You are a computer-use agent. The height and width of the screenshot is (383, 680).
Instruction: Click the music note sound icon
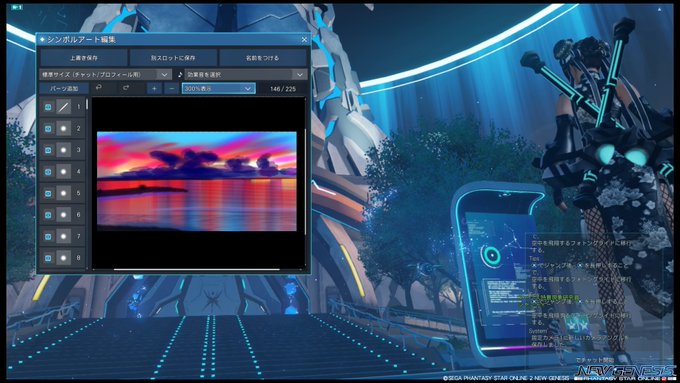[180, 75]
